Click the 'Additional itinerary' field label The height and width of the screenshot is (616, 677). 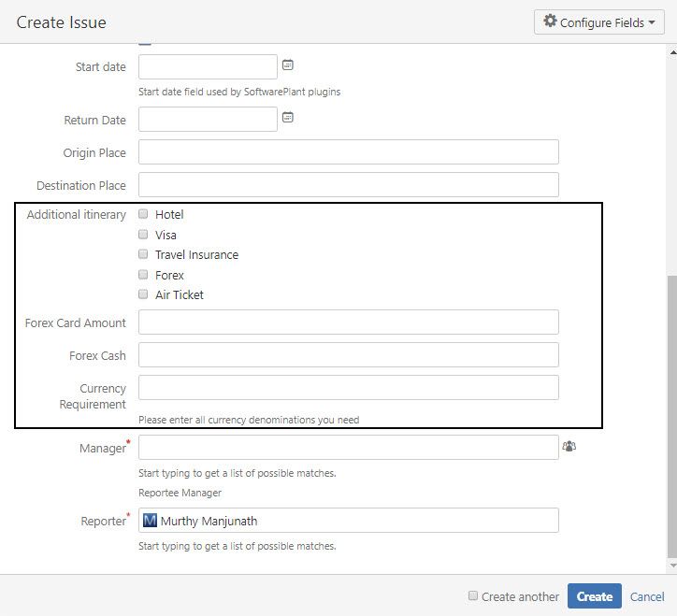coord(77,215)
